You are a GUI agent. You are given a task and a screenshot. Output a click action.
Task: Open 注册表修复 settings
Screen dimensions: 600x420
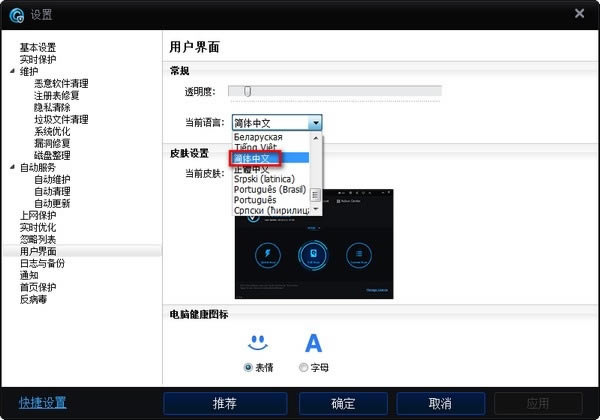coord(57,95)
